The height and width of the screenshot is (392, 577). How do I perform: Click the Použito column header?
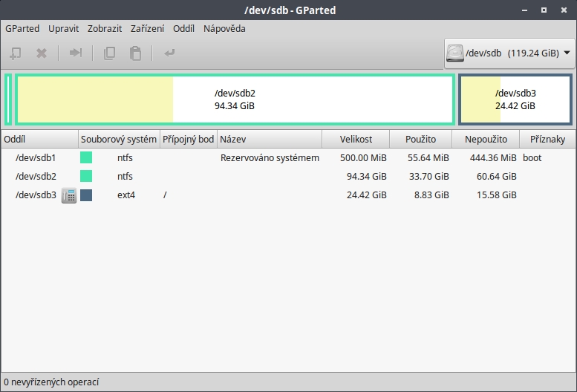point(420,139)
